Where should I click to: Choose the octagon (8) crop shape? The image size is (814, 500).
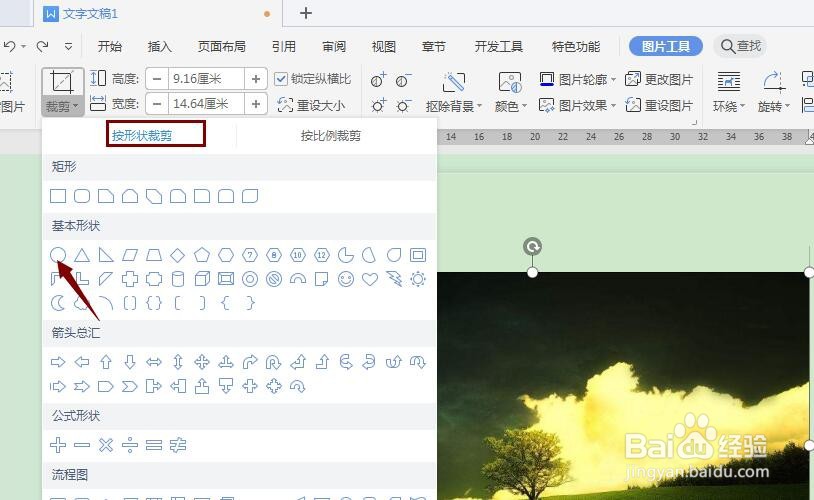point(274,255)
